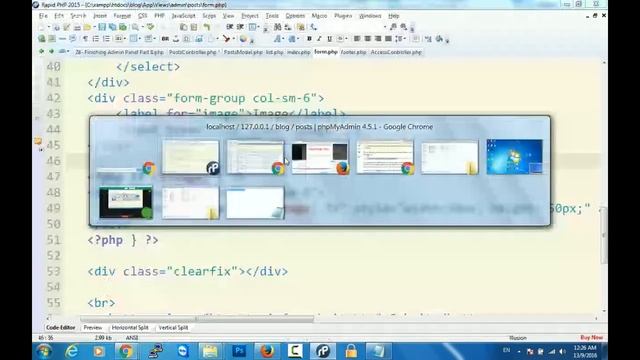Image resolution: width=640 pixels, height=360 pixels.
Task: Align text right using the toolbar icon
Action: [x=378, y=39]
